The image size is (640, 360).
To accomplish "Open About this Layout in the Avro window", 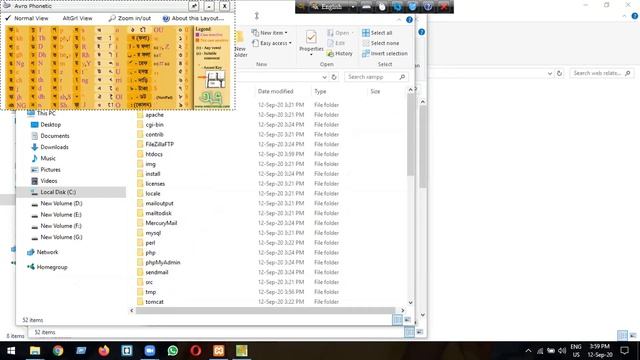I will [193, 18].
